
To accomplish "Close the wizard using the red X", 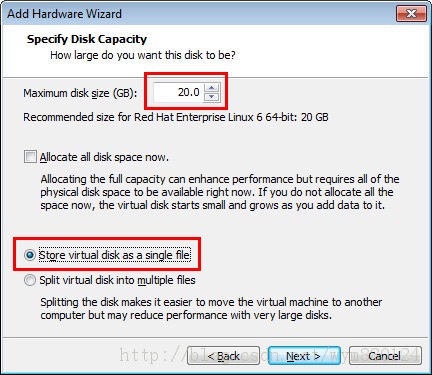I will pyautogui.click(x=411, y=14).
